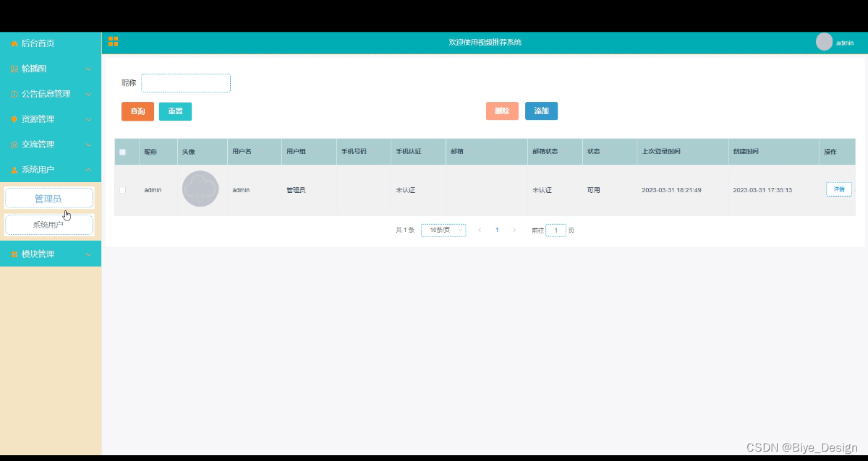Click the admin avatar in the header
Image resolution: width=868 pixels, height=461 pixels.
point(824,42)
